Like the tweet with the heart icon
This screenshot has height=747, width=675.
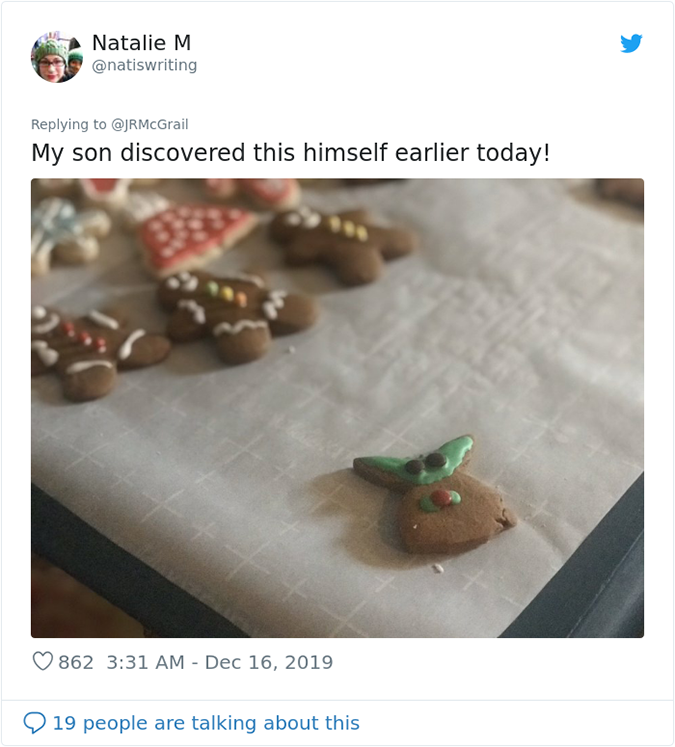tap(42, 662)
